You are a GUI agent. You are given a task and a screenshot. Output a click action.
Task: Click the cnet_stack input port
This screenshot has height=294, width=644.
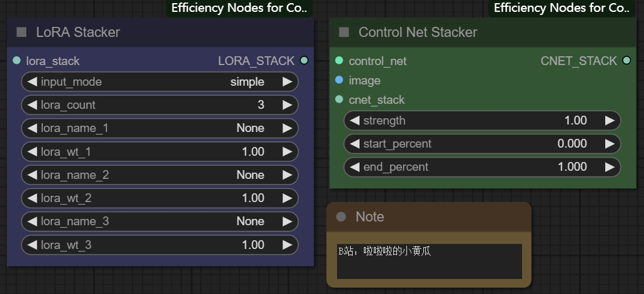339,99
